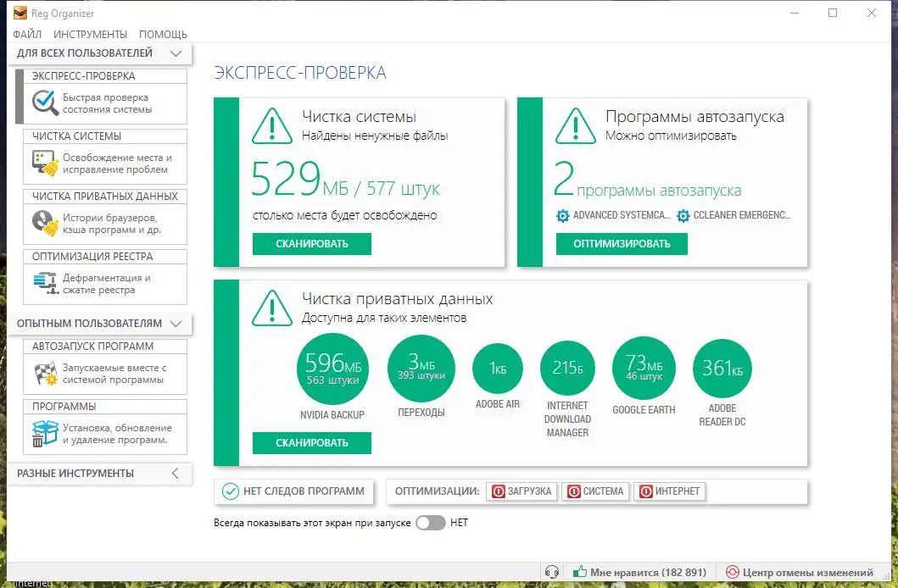Image resolution: width=898 pixels, height=588 pixels.
Task: Click the red undo center circular icon
Action: point(732,572)
